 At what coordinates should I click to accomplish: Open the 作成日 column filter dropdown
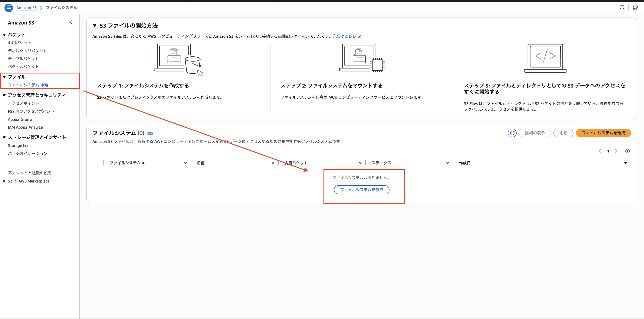pyautogui.click(x=626, y=162)
